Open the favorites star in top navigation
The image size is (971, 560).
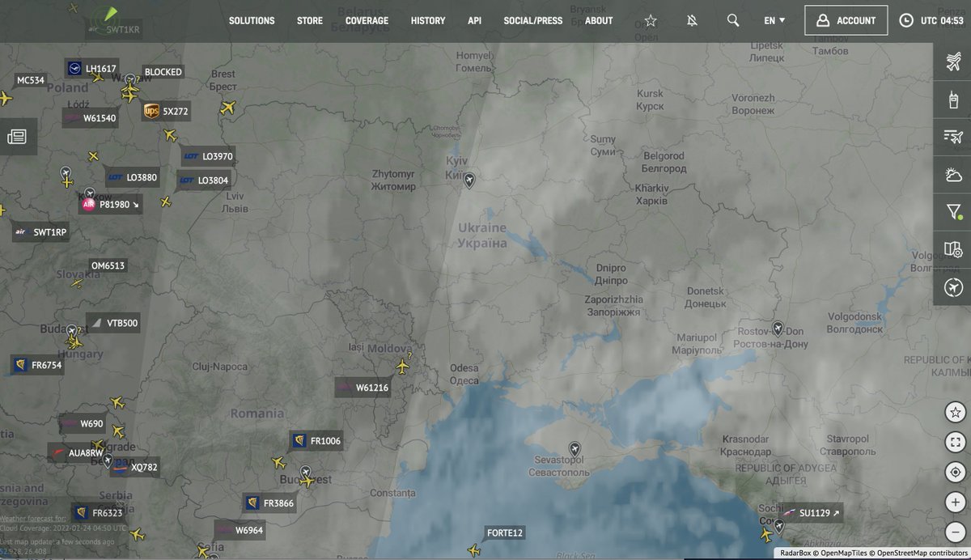tap(651, 20)
